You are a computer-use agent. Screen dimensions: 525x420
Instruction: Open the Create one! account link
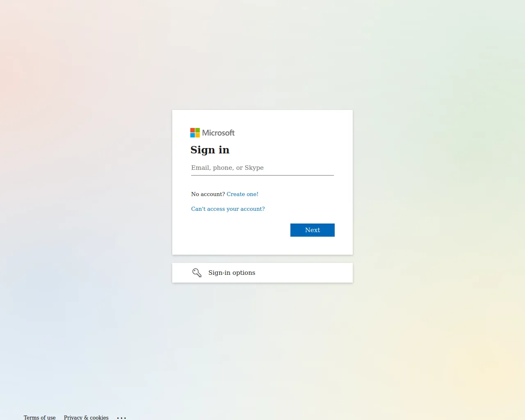pos(242,194)
